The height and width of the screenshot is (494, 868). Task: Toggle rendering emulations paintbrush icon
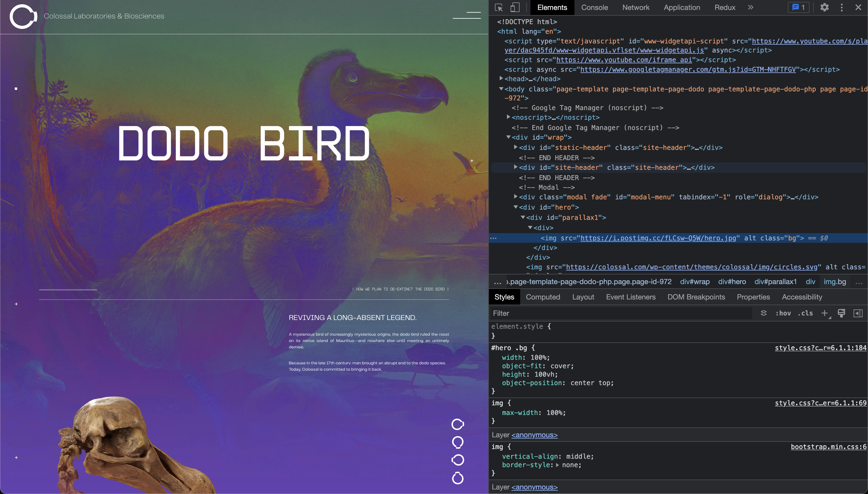(841, 313)
